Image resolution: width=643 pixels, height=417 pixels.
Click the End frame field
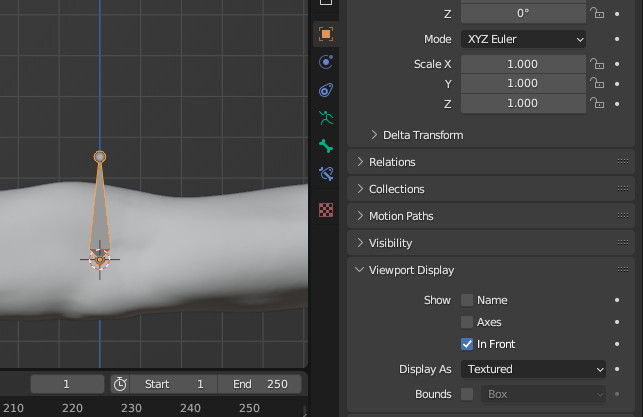260,384
